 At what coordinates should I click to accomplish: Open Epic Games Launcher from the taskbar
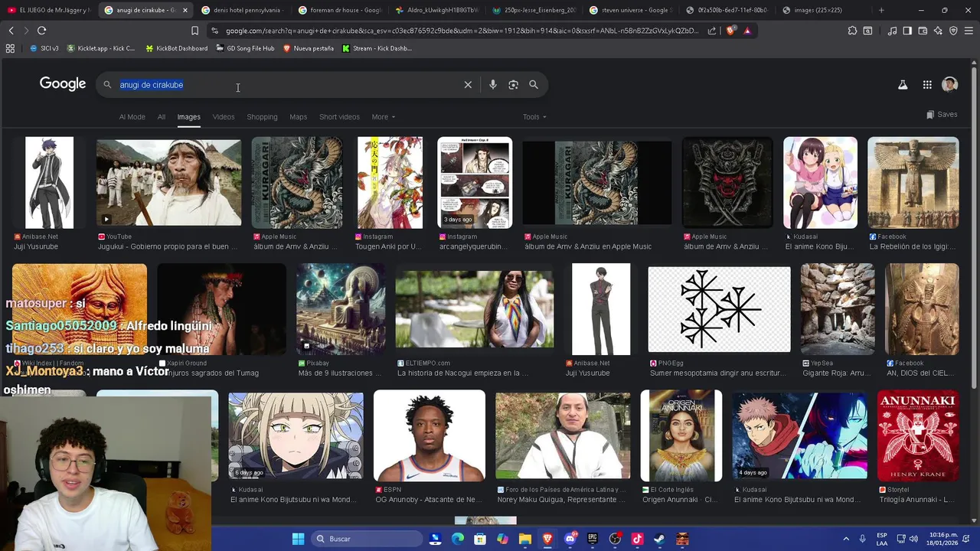point(592,539)
